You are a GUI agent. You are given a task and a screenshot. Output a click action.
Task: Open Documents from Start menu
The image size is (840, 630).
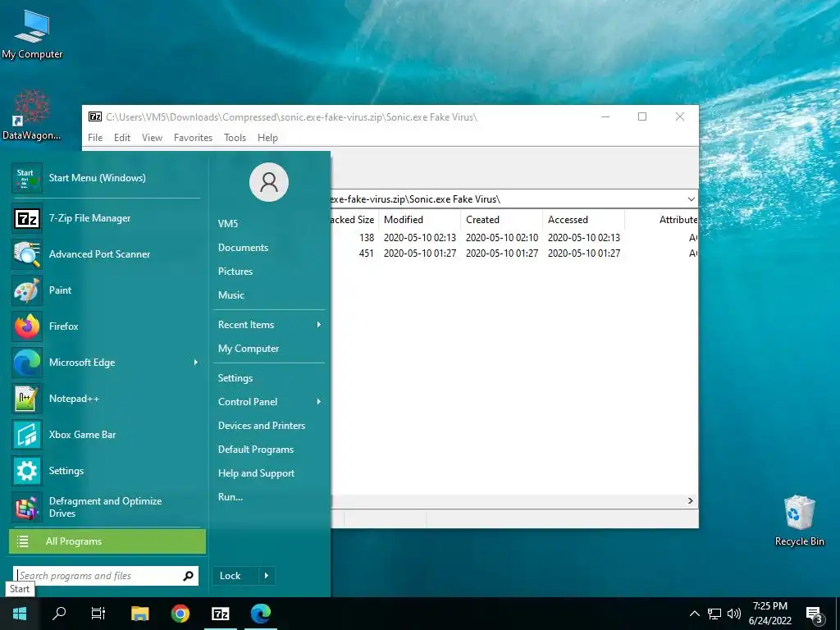243,248
